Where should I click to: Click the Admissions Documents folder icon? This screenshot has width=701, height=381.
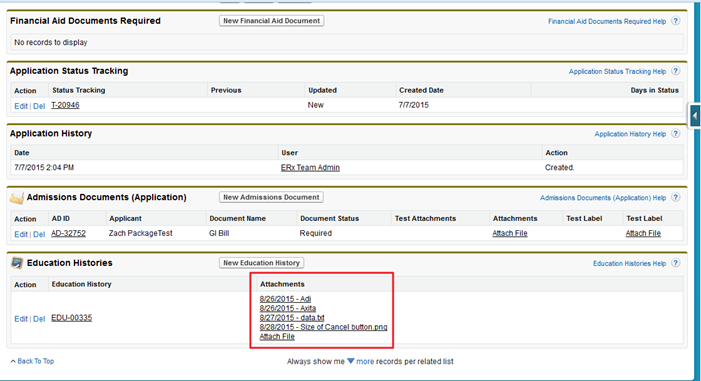click(17, 197)
